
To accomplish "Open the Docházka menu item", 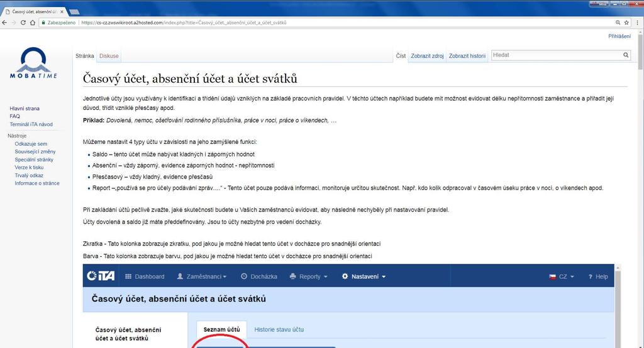I will (258, 276).
